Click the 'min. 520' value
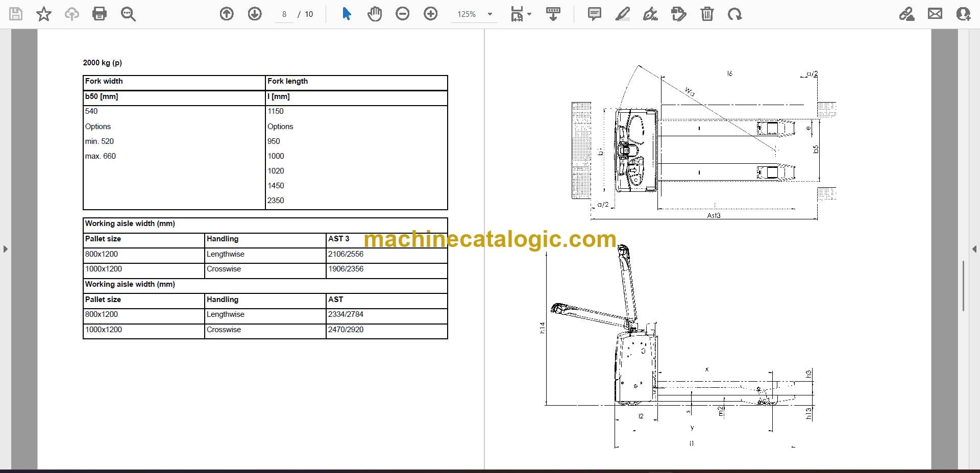 click(100, 141)
